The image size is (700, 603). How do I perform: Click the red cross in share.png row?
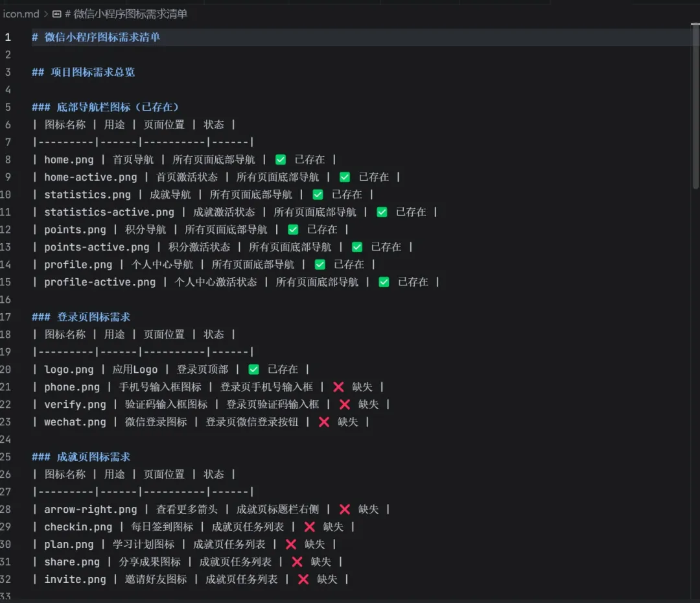coord(297,562)
